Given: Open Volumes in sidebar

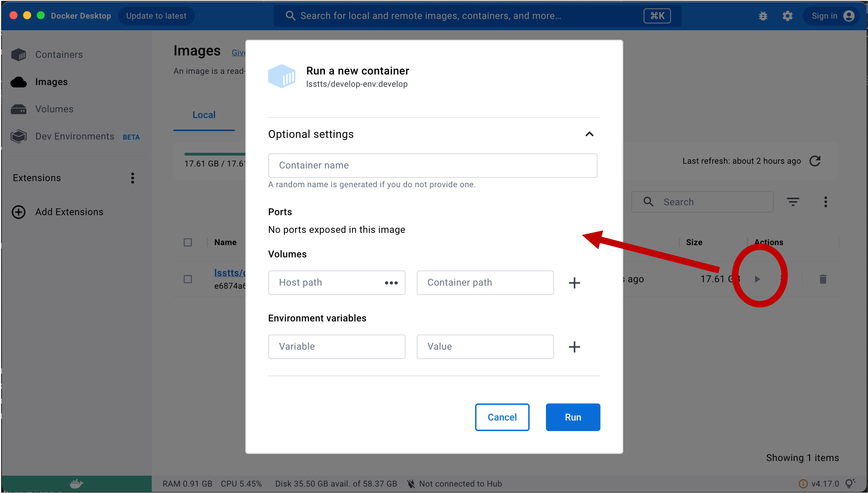Looking at the screenshot, I should click(54, 109).
